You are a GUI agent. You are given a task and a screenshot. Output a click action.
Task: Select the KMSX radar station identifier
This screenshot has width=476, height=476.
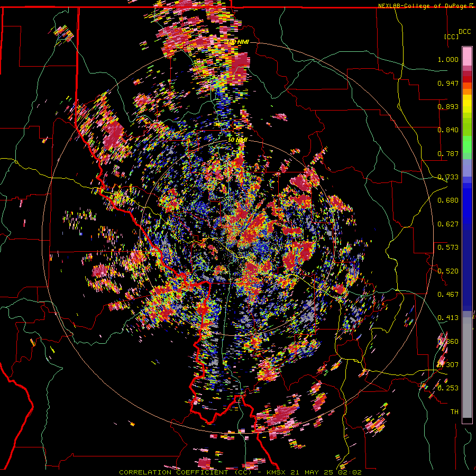coord(274,472)
